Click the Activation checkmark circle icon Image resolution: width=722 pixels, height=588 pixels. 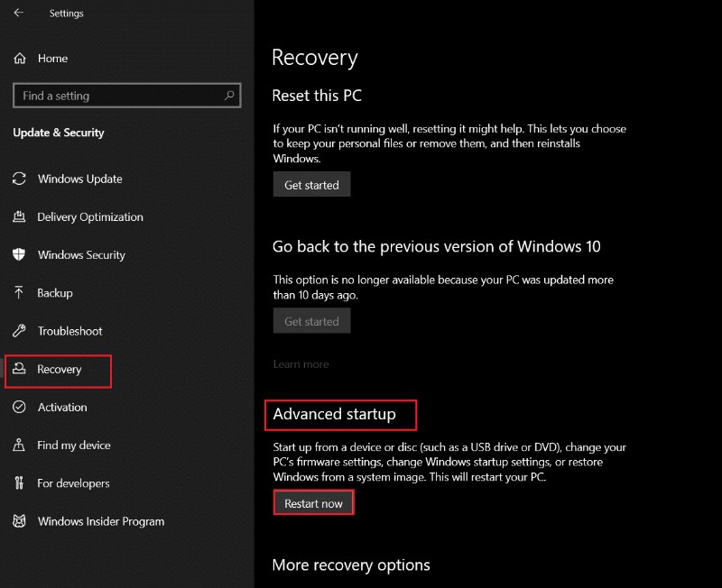[x=19, y=407]
